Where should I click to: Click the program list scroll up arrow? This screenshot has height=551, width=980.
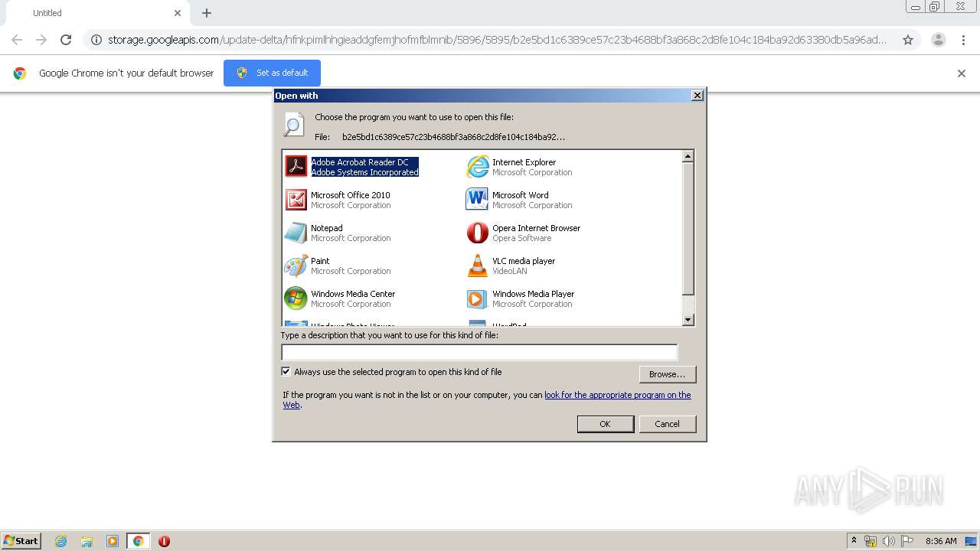688,156
